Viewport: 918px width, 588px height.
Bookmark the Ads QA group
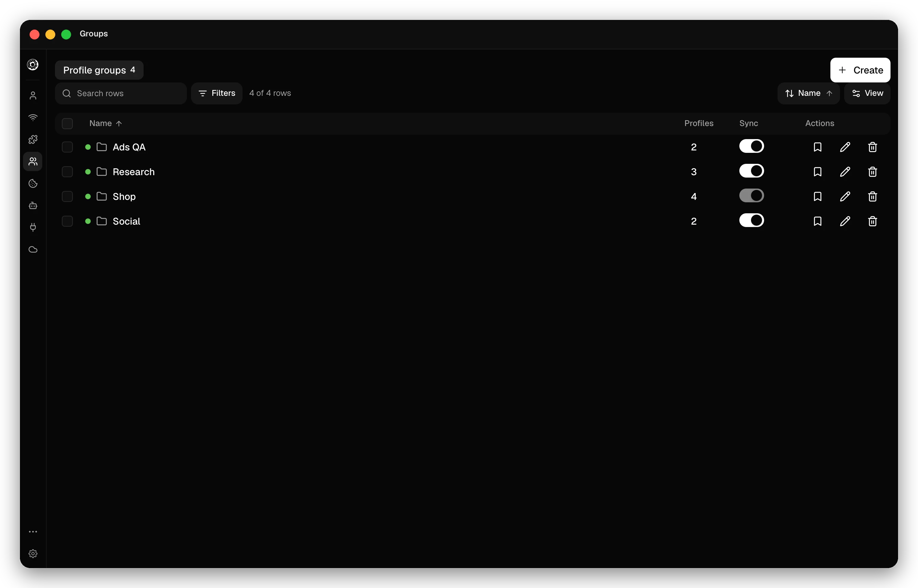(817, 147)
